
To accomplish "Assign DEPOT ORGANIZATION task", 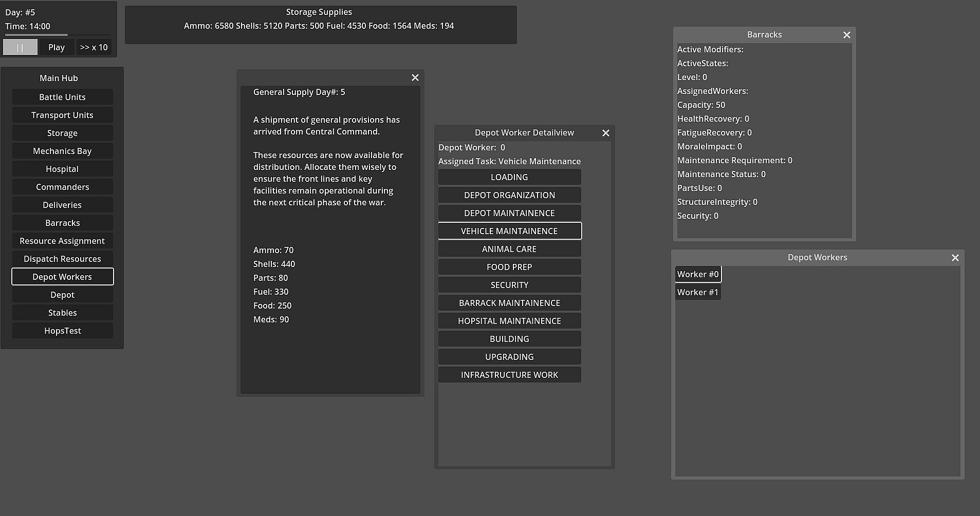I will (509, 195).
